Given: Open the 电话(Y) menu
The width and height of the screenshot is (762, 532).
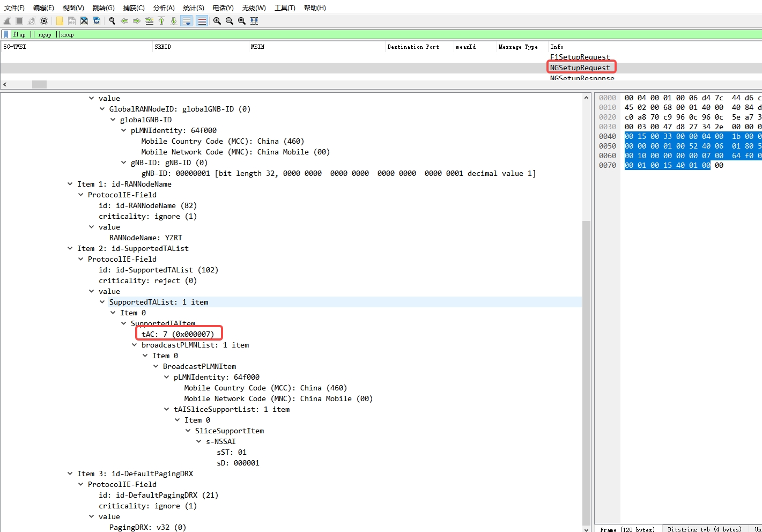Looking at the screenshot, I should click(x=223, y=8).
